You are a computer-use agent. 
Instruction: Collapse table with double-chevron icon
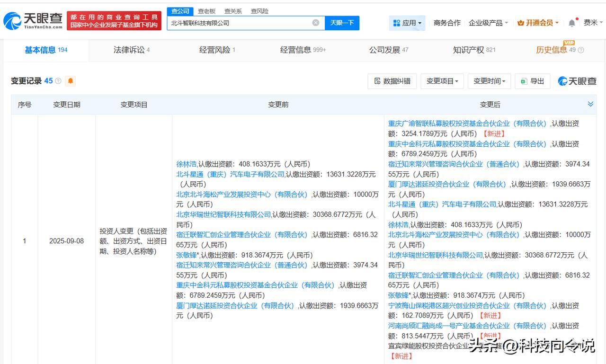590,104
